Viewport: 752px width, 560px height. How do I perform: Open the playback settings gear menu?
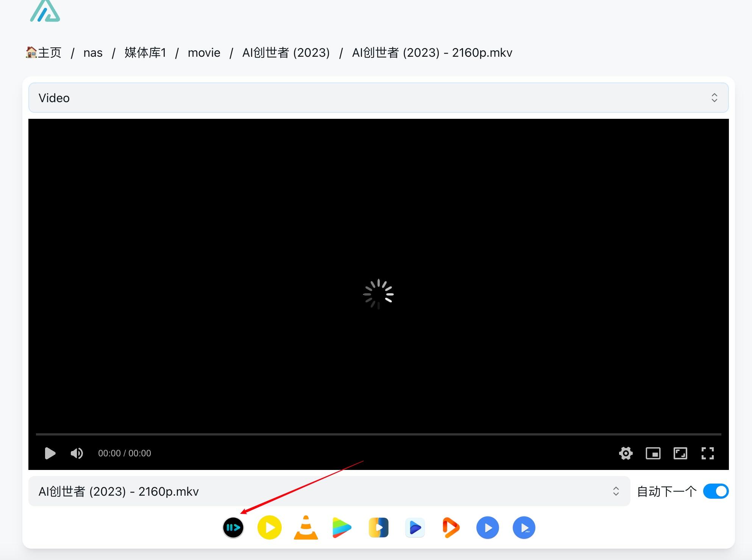coord(626,453)
